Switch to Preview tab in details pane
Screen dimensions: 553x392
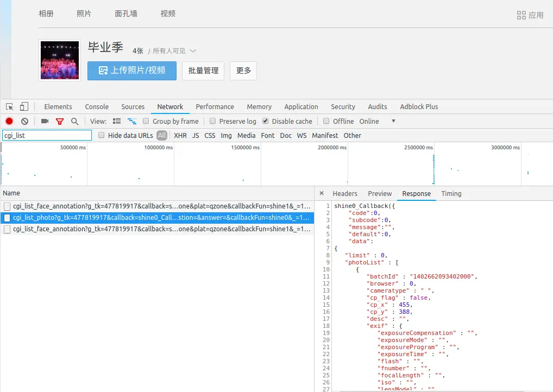(380, 193)
